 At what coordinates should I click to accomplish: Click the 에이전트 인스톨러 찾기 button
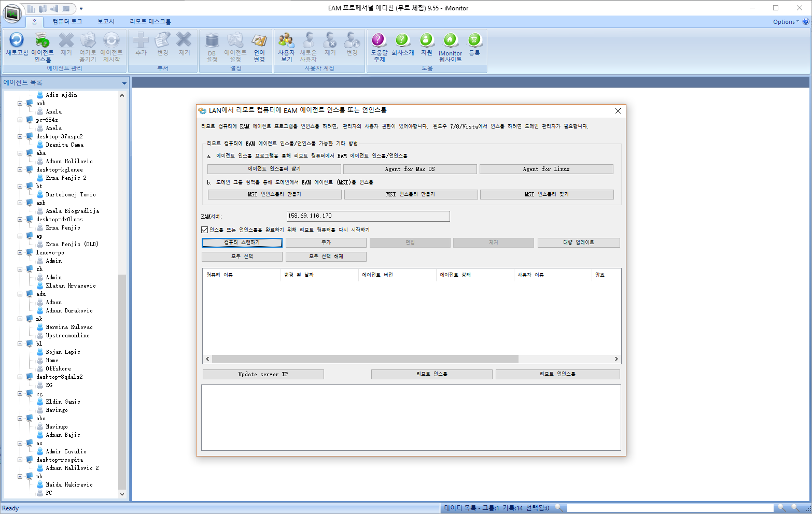(x=274, y=169)
